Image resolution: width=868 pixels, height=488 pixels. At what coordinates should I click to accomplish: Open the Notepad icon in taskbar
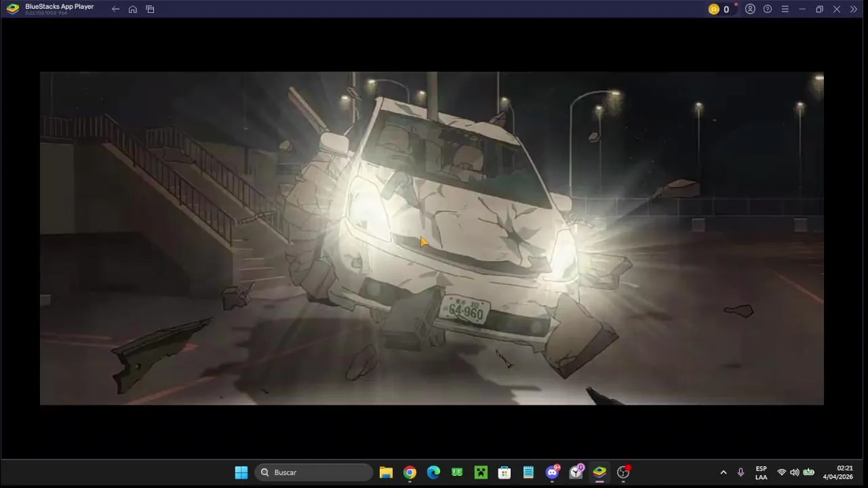click(528, 472)
